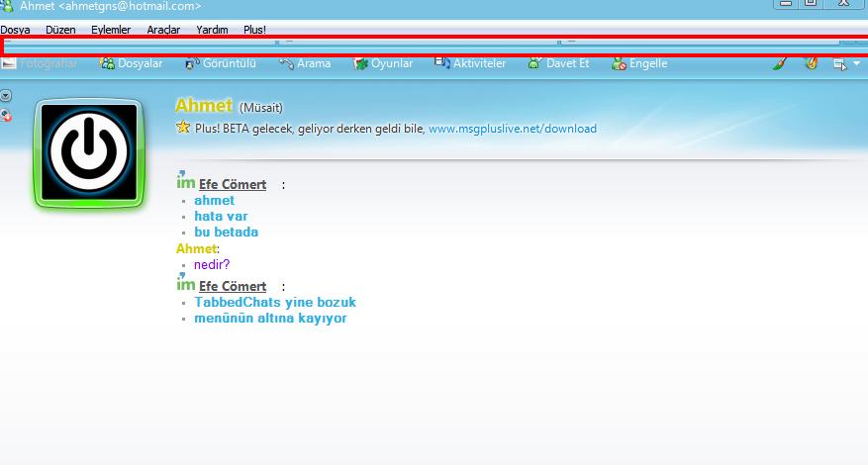This screenshot has height=465, width=868.
Task: Expand the display picture options arrow
Action: [6, 96]
